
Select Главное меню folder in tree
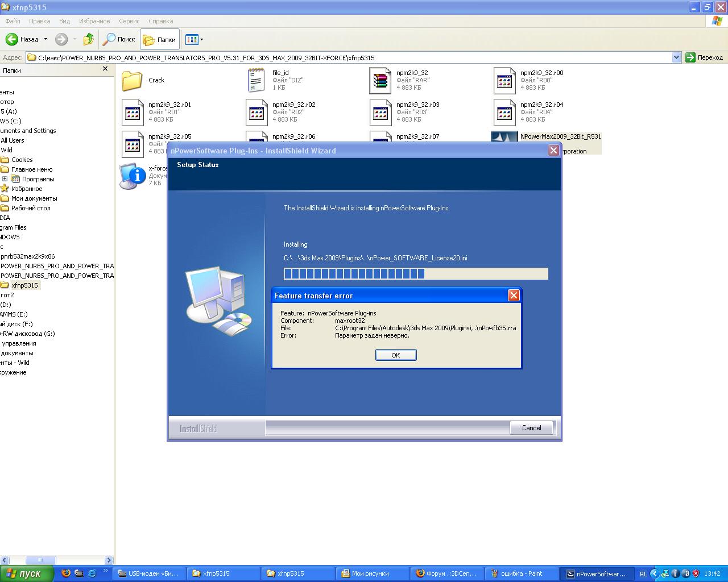pos(32,169)
